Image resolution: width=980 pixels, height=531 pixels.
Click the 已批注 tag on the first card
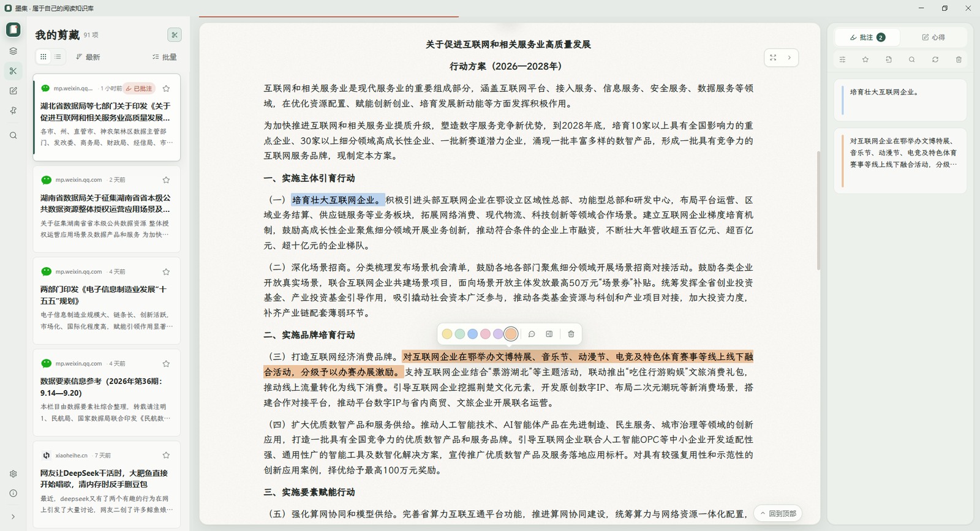pyautogui.click(x=139, y=88)
